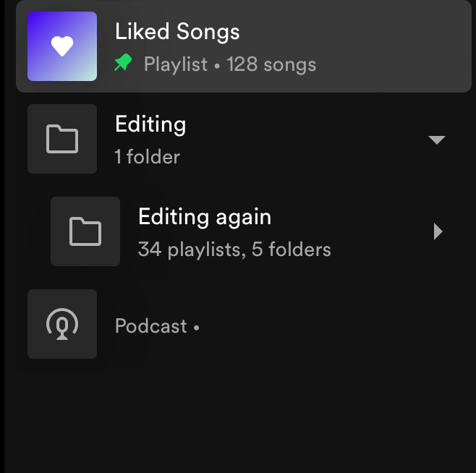Click empty space right of Liked Songs title
The height and width of the screenshot is (473, 476).
coord(347,32)
